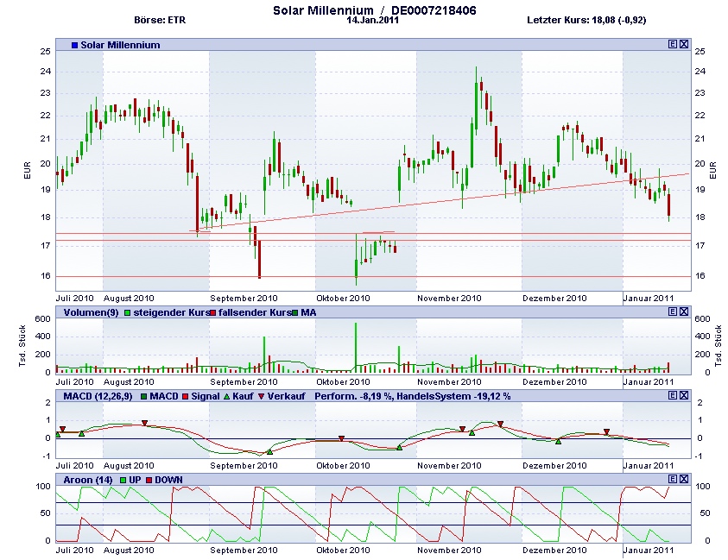Image resolution: width=728 pixels, height=560 pixels.
Task: Click the blue square beside Solar Millennium legend
Action: click(x=75, y=45)
